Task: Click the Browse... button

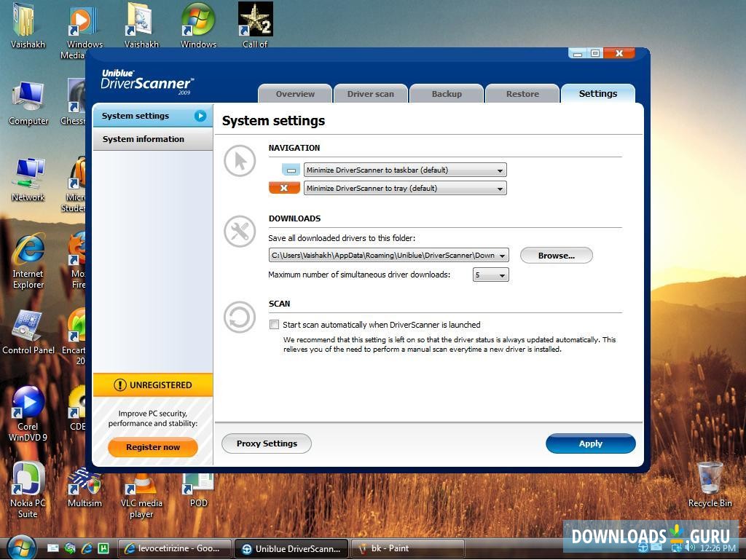Action: click(556, 256)
